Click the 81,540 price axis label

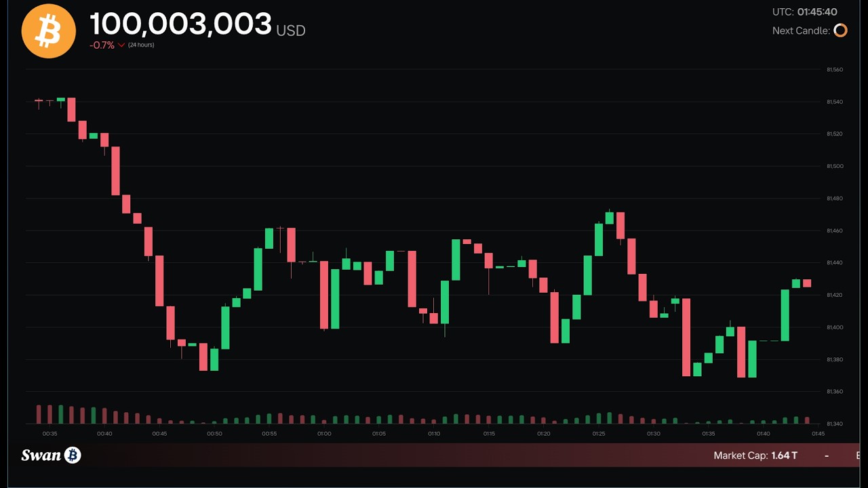point(834,102)
